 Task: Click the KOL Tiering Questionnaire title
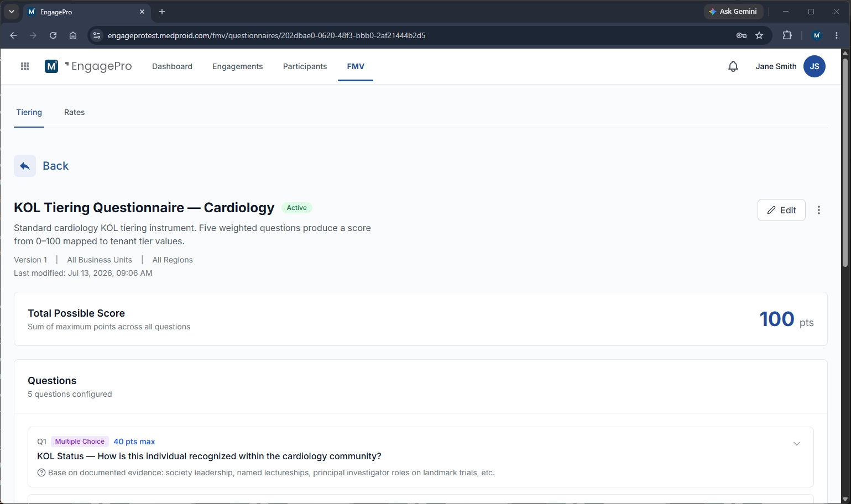coord(144,208)
